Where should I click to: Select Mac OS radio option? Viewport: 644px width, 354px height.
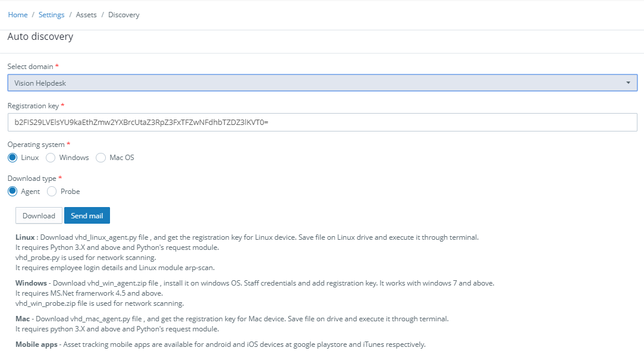[100, 158]
